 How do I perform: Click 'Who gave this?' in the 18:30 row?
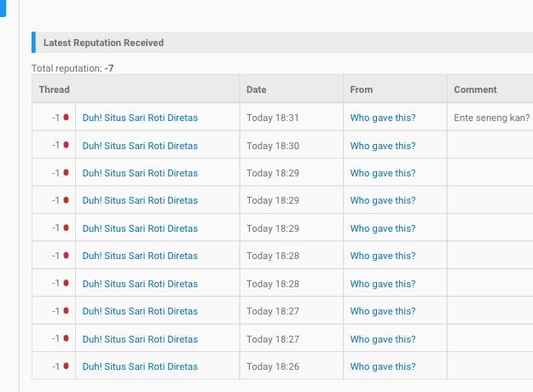383,146
